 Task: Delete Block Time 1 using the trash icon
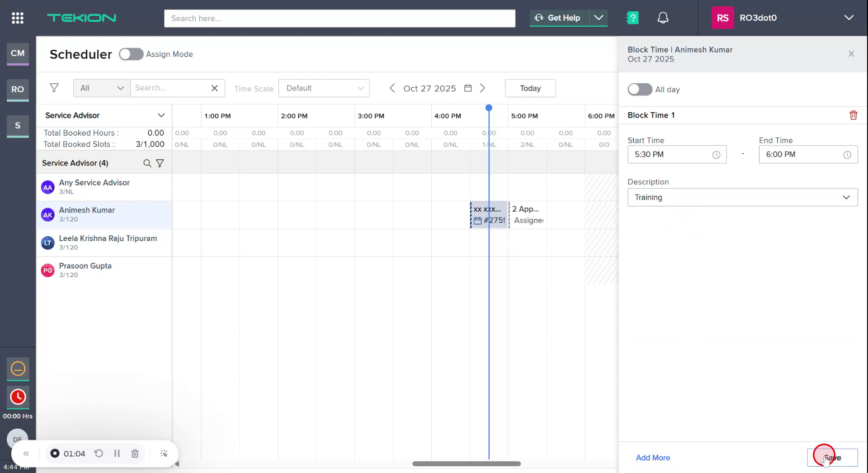[853, 115]
